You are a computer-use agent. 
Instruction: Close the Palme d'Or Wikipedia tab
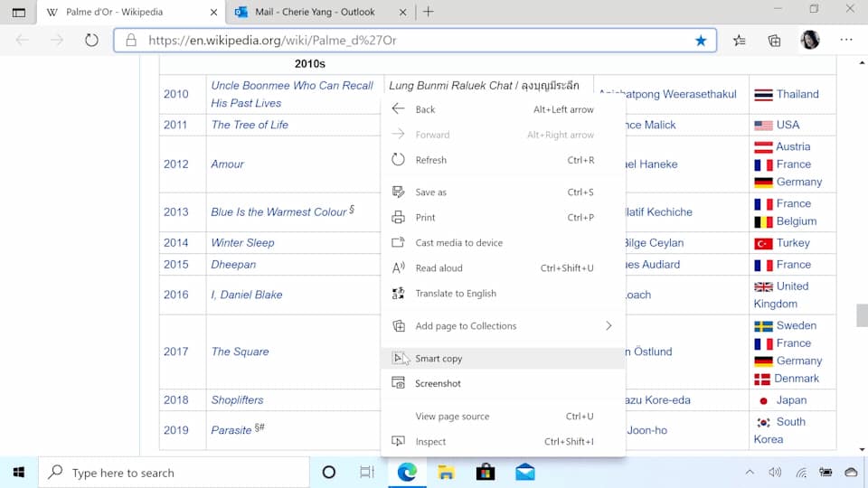click(x=213, y=12)
